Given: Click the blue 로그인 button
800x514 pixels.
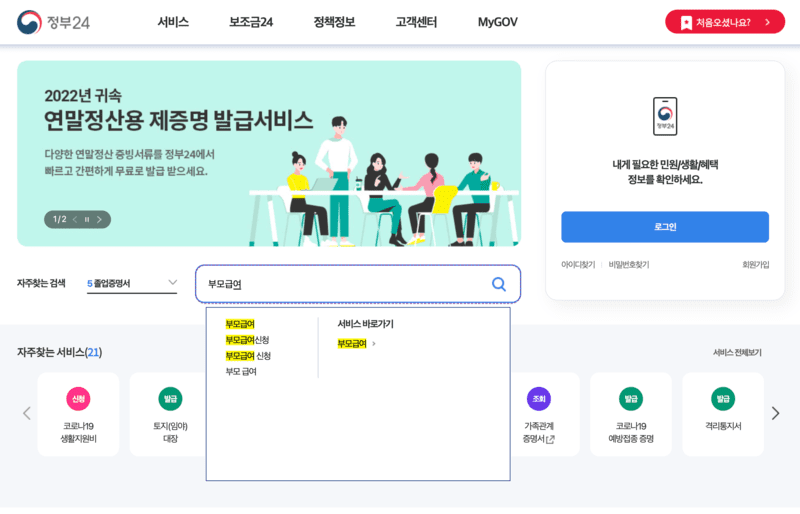Looking at the screenshot, I should pyautogui.click(x=665, y=227).
